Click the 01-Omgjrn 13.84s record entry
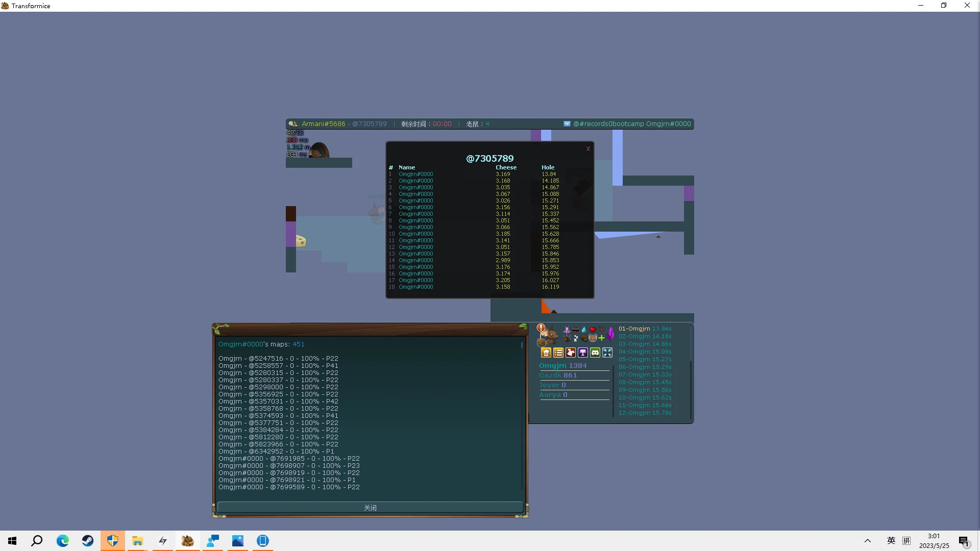This screenshot has width=980, height=551. 645,329
